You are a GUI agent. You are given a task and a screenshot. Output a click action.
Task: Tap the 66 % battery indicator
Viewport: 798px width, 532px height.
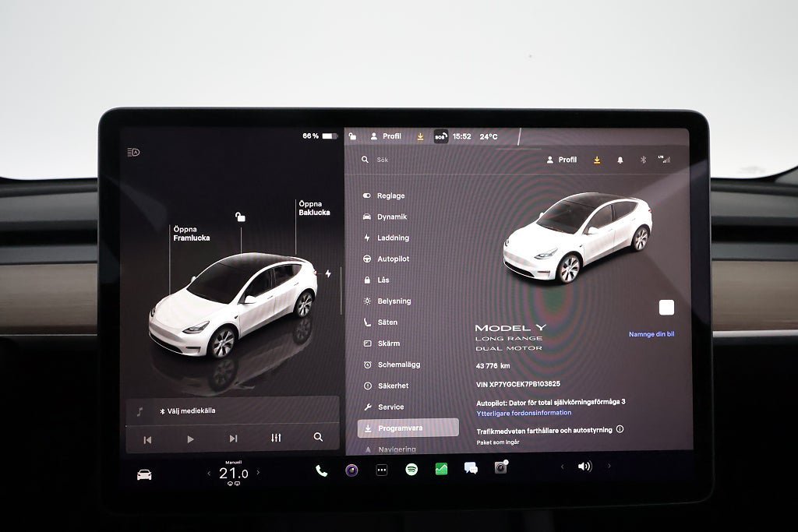point(320,136)
